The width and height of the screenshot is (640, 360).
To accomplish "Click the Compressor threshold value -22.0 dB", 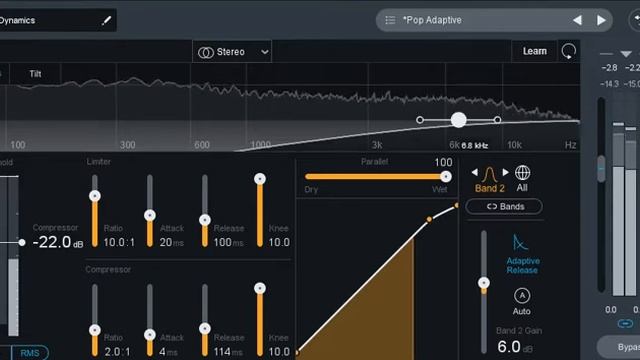I will [x=58, y=242].
